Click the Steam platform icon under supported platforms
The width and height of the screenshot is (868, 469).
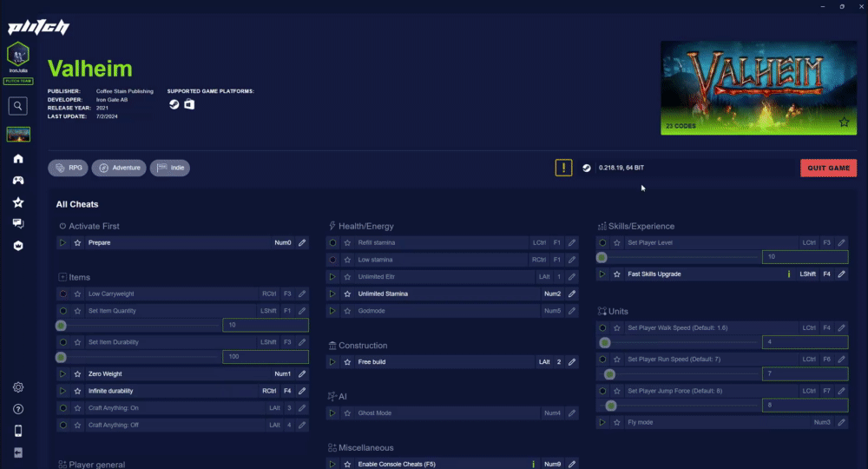pos(174,104)
